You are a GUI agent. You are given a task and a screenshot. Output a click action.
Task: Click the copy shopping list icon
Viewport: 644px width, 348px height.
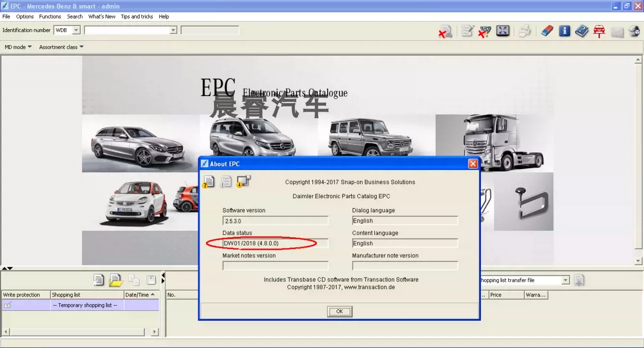click(134, 280)
